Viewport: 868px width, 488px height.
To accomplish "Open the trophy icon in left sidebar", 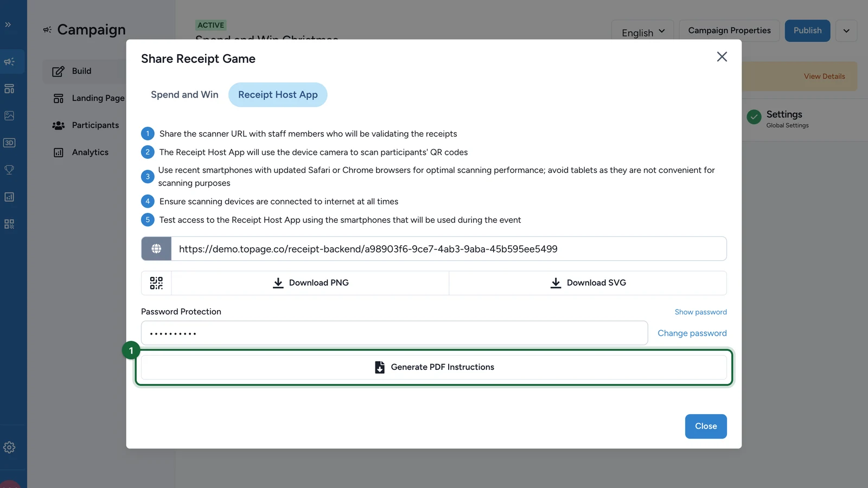I will tap(9, 170).
